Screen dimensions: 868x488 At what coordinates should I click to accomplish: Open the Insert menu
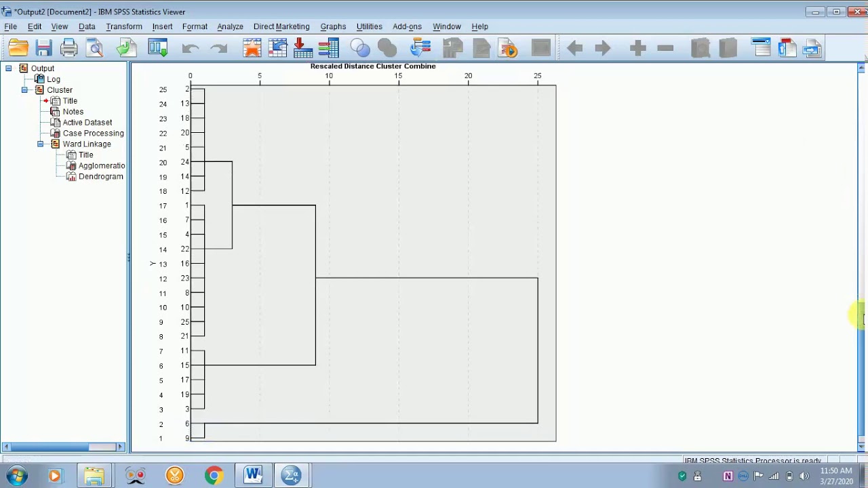162,26
